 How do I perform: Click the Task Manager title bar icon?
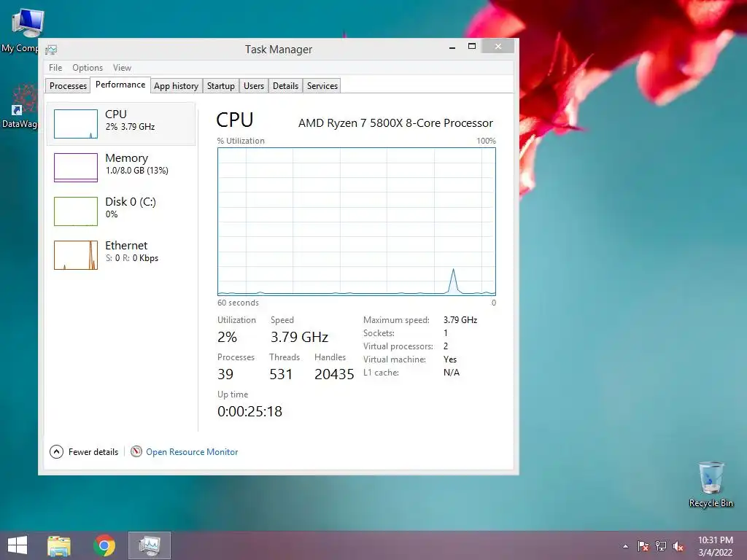(52, 50)
